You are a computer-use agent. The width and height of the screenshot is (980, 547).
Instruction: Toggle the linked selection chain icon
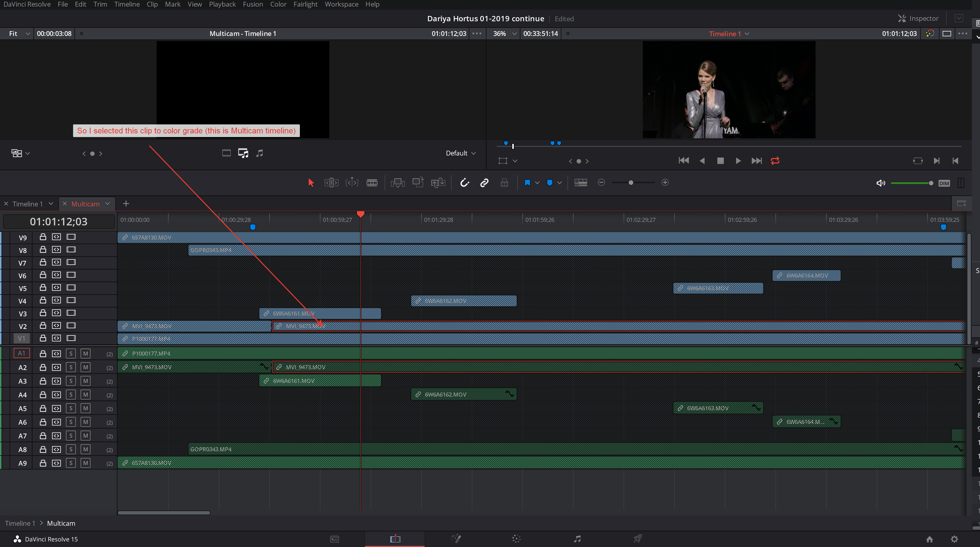tap(484, 183)
